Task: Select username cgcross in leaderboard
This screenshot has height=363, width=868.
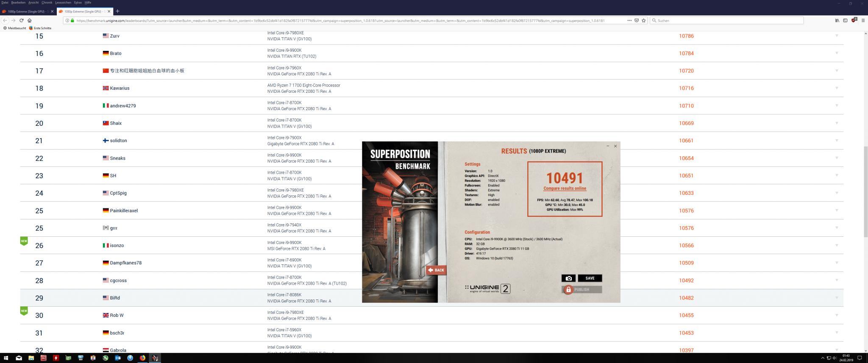Action: (118, 280)
